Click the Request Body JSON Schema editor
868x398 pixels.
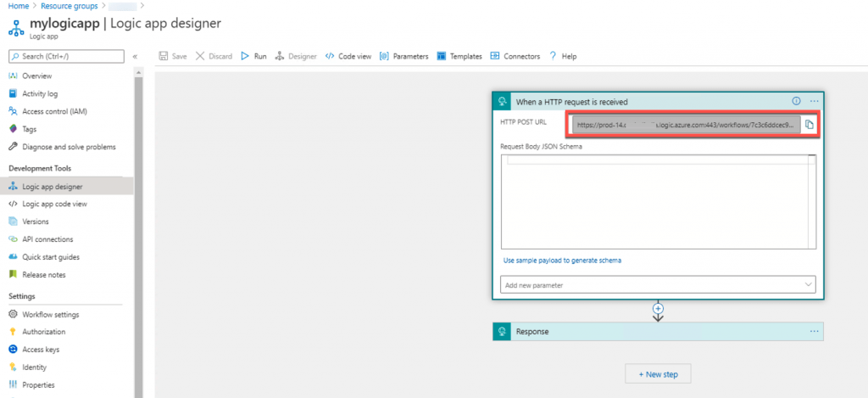point(659,202)
